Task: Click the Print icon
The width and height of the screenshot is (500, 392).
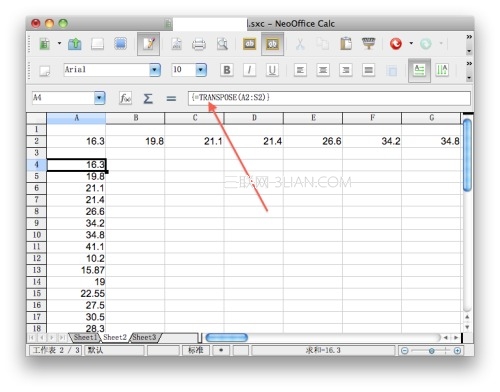Action: [199, 44]
